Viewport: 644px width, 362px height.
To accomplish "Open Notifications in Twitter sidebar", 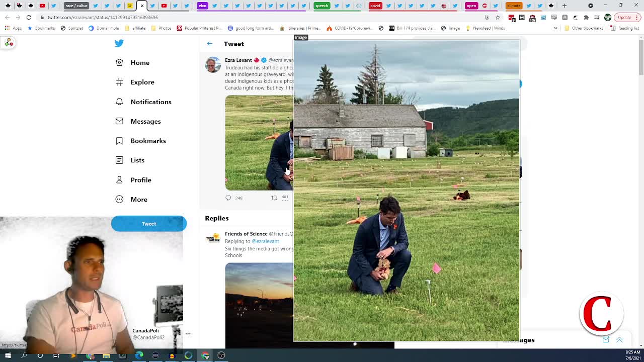I will [x=143, y=102].
